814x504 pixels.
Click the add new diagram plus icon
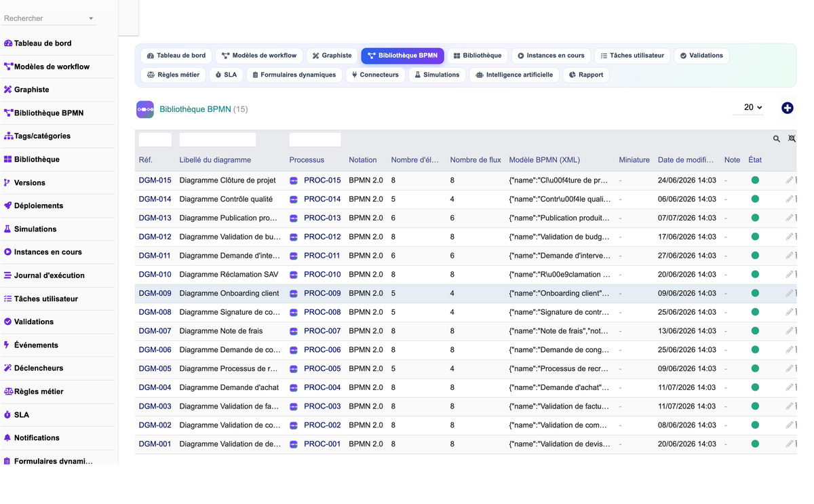click(x=787, y=108)
